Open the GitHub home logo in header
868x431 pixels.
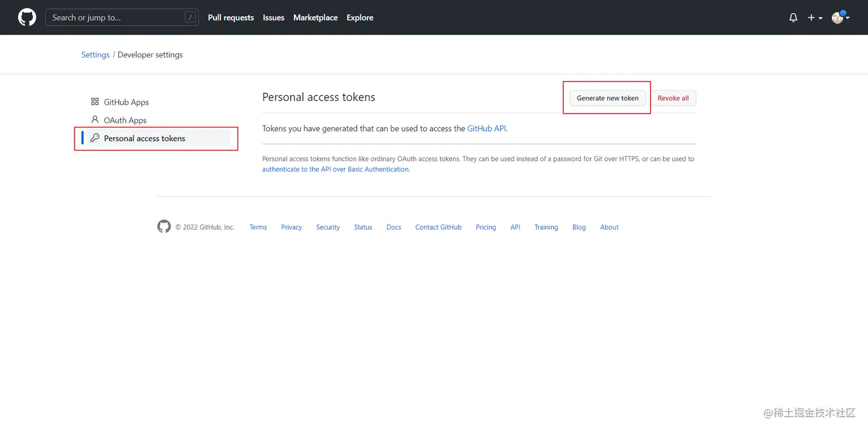(27, 17)
